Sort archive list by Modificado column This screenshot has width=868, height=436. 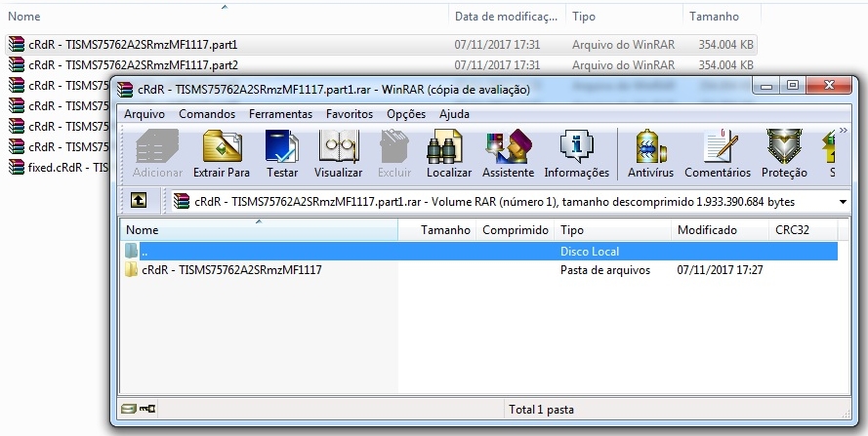click(721, 229)
